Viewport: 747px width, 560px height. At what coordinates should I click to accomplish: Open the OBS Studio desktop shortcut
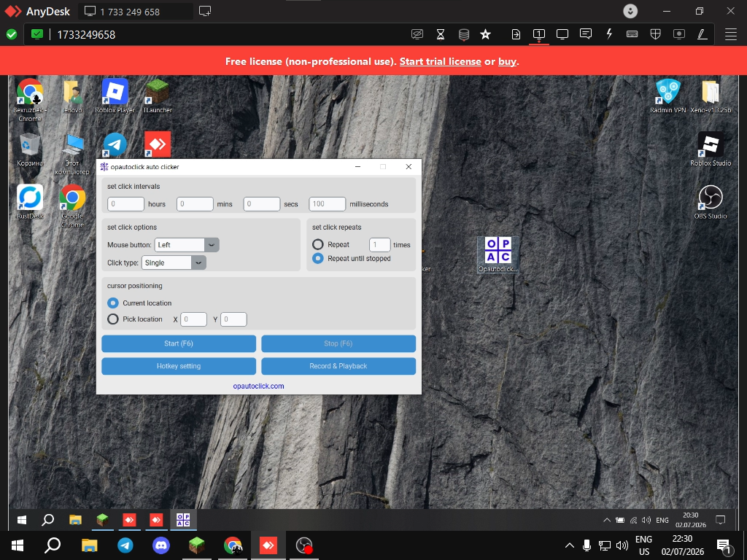tap(711, 202)
